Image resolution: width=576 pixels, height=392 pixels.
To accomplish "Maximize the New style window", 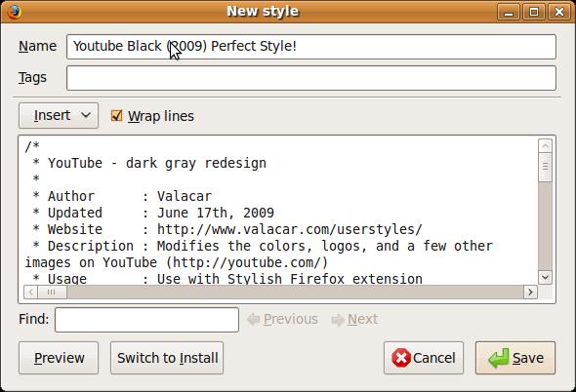I will click(x=533, y=12).
